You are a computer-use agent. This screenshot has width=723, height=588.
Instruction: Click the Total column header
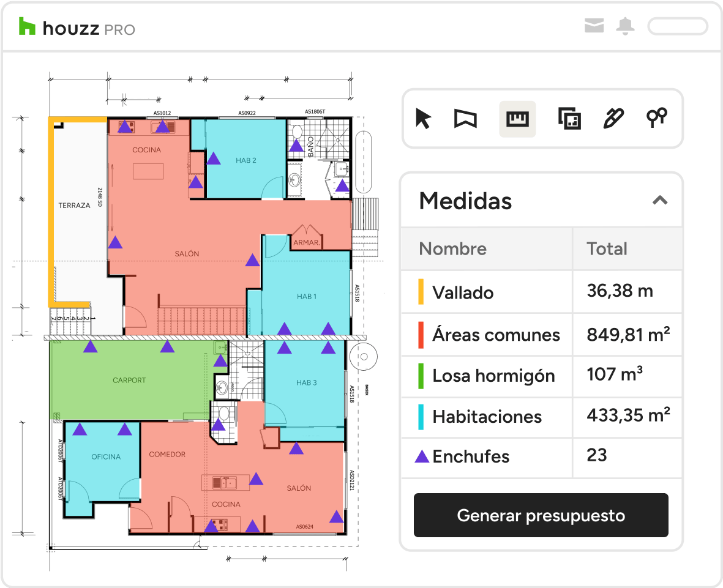pos(607,248)
